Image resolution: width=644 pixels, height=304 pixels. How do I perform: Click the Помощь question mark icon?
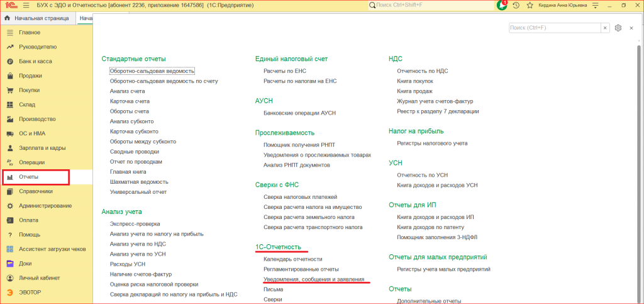click(10, 235)
